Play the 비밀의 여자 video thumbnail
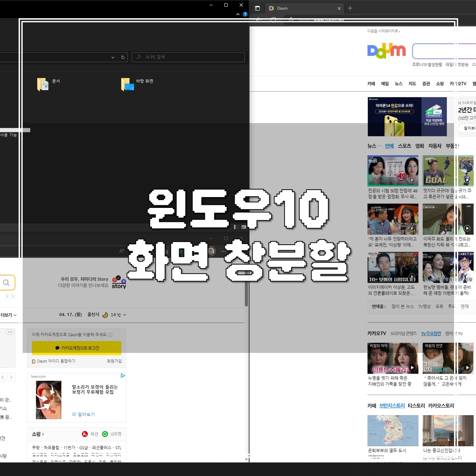This screenshot has width=476, height=476. 393,358
